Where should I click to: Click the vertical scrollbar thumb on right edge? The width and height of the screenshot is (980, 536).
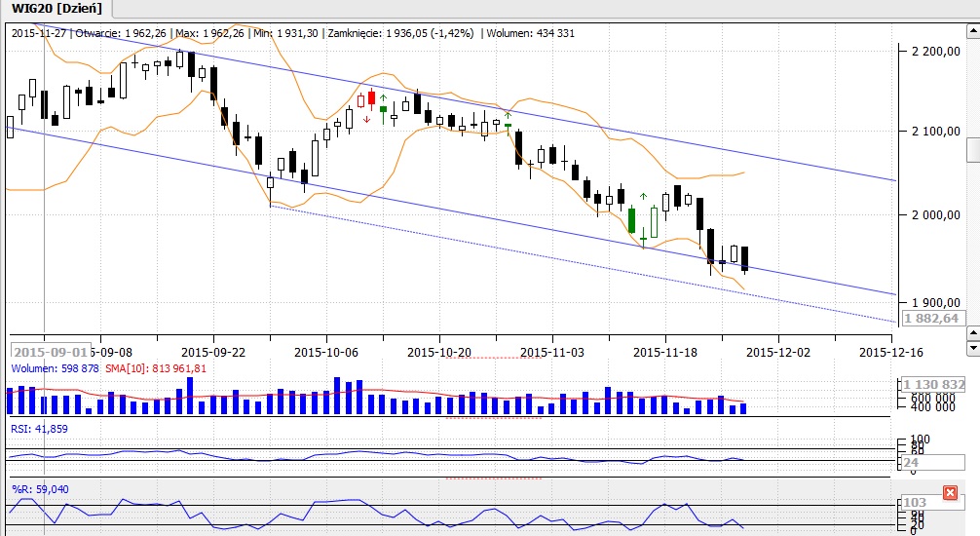[972, 150]
